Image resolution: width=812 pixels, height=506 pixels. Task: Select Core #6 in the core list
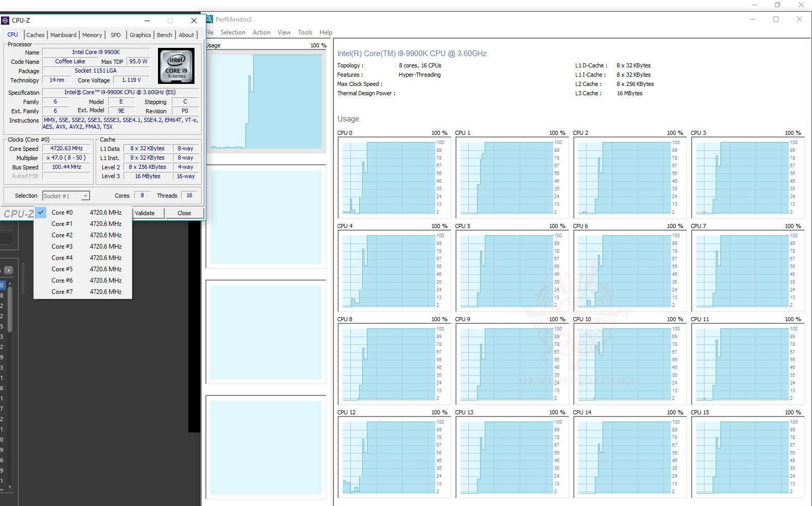click(x=83, y=281)
